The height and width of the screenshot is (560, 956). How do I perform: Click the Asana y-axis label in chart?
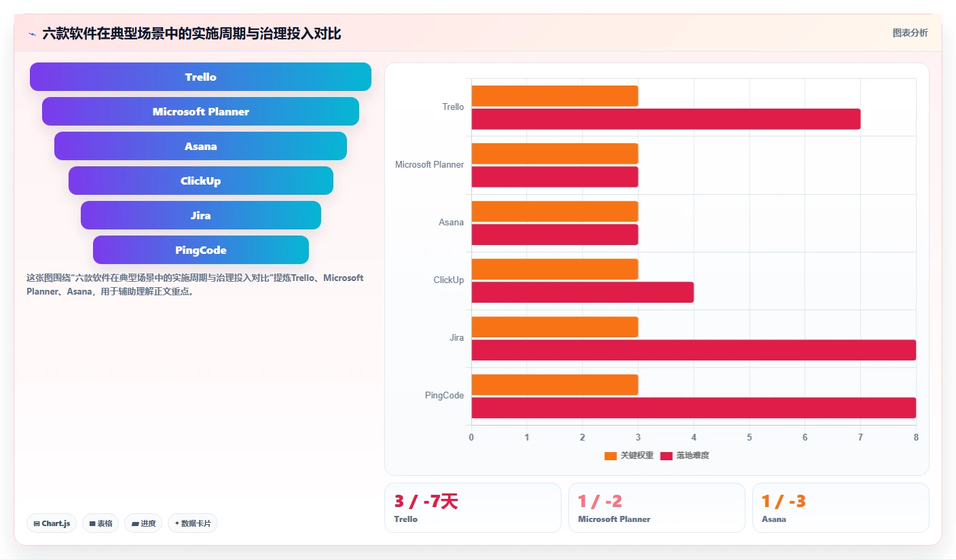point(452,223)
